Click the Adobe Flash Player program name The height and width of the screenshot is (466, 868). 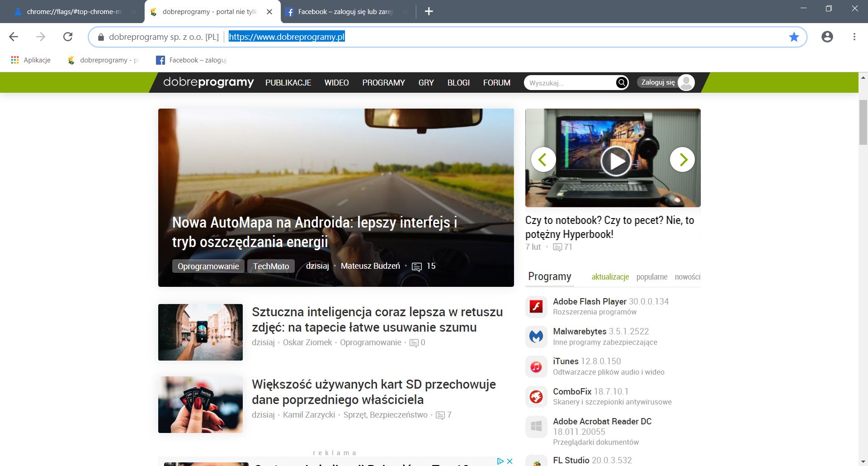(x=590, y=301)
